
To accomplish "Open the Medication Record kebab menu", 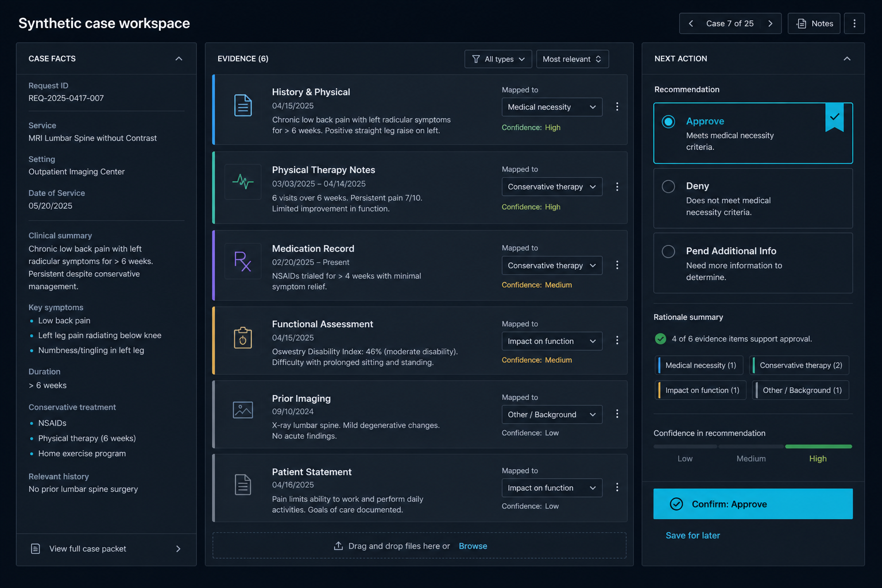I will tap(617, 265).
